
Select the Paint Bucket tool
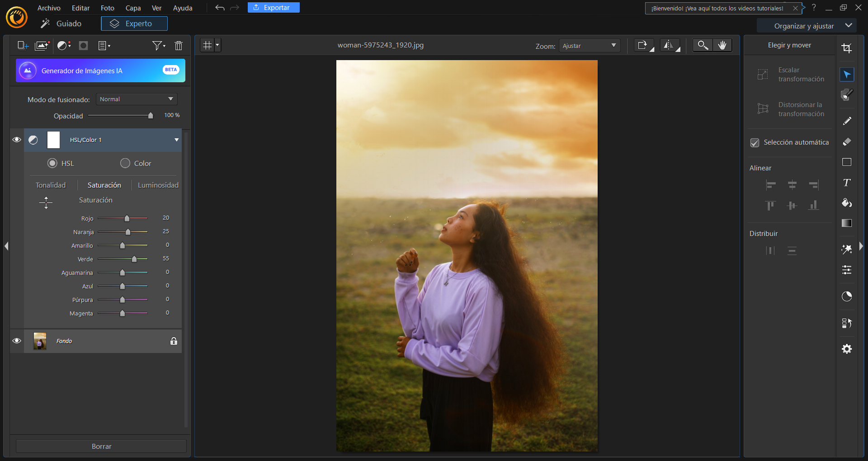coord(847,203)
